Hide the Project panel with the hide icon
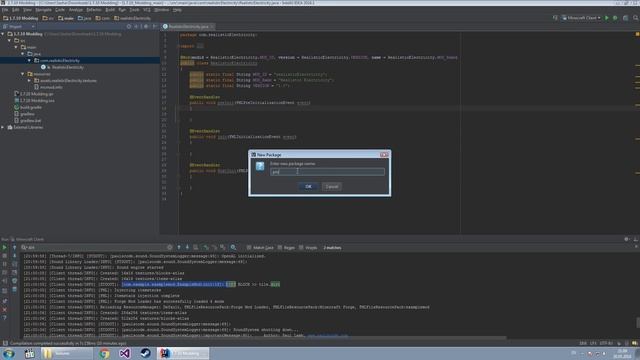The width and height of the screenshot is (640, 360). [155, 27]
